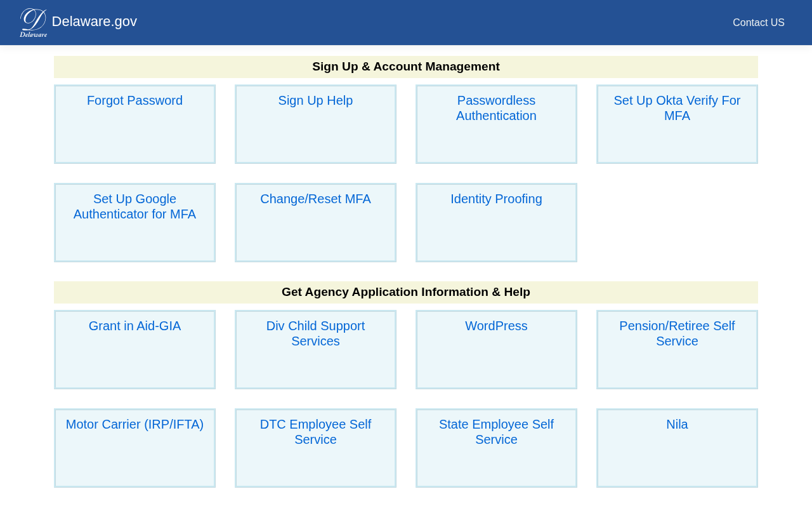Click the Motor Carrier (IRP/IFTA) link
This screenshot has width=812, height=508.
click(134, 425)
